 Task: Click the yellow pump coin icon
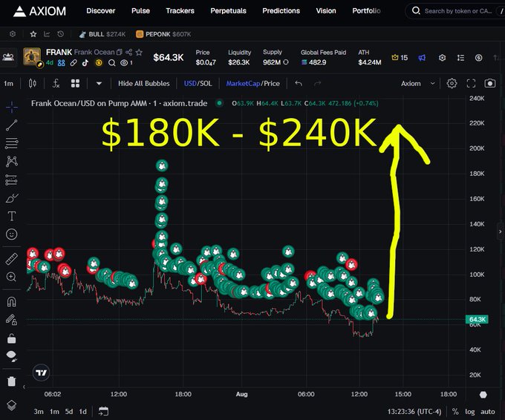tap(99, 63)
